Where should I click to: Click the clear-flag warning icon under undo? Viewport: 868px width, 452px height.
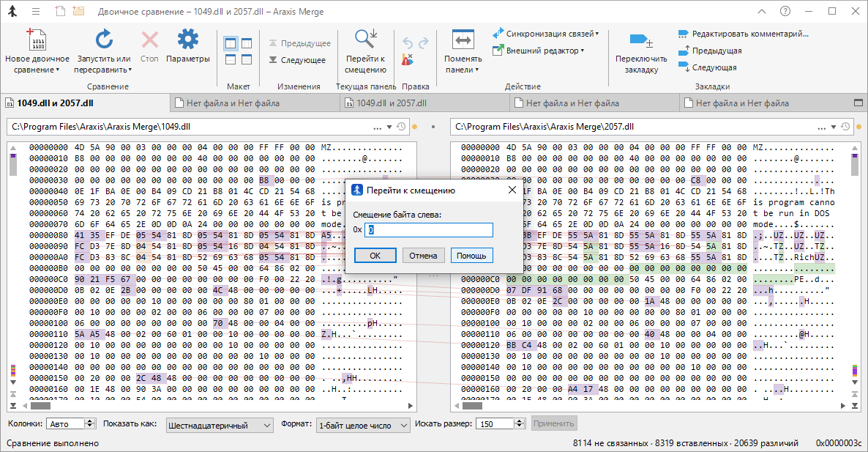tap(408, 59)
